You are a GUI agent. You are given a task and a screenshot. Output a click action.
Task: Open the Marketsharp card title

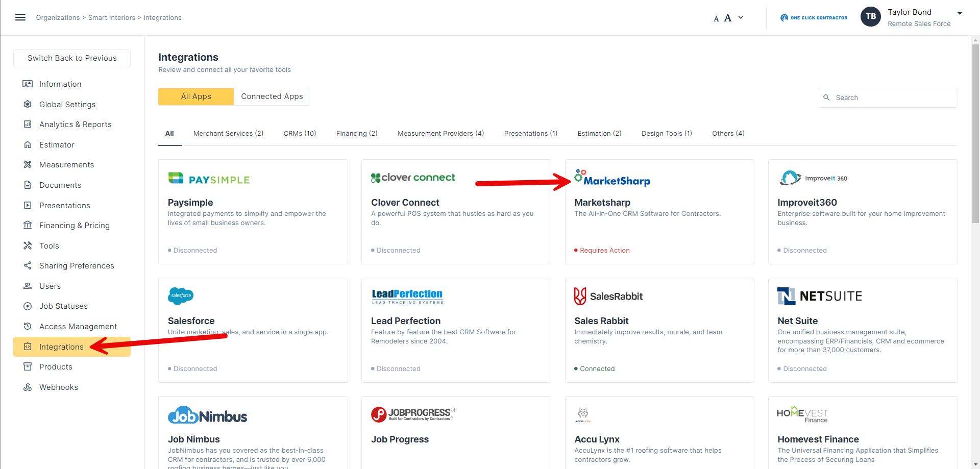point(602,203)
